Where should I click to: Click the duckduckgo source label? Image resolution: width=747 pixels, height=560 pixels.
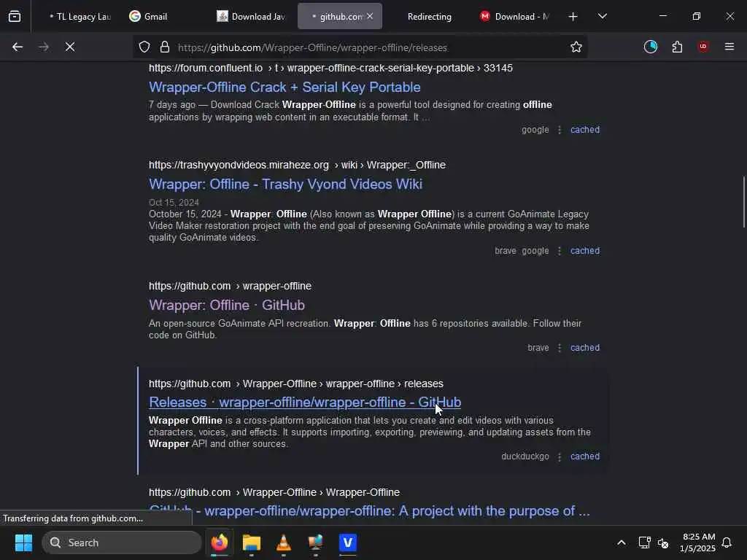point(525,456)
